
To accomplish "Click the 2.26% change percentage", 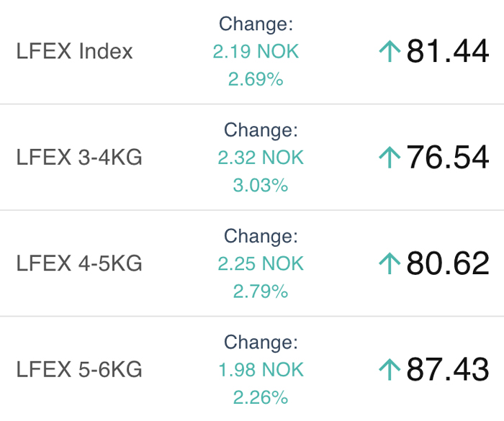I will point(261,397).
